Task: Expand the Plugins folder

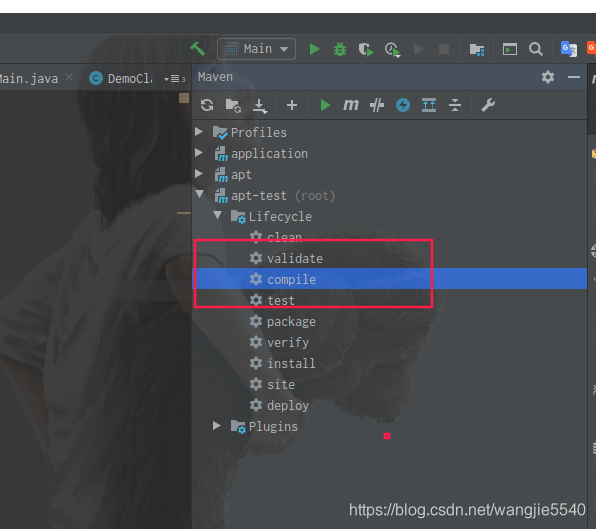Action: click(217, 426)
